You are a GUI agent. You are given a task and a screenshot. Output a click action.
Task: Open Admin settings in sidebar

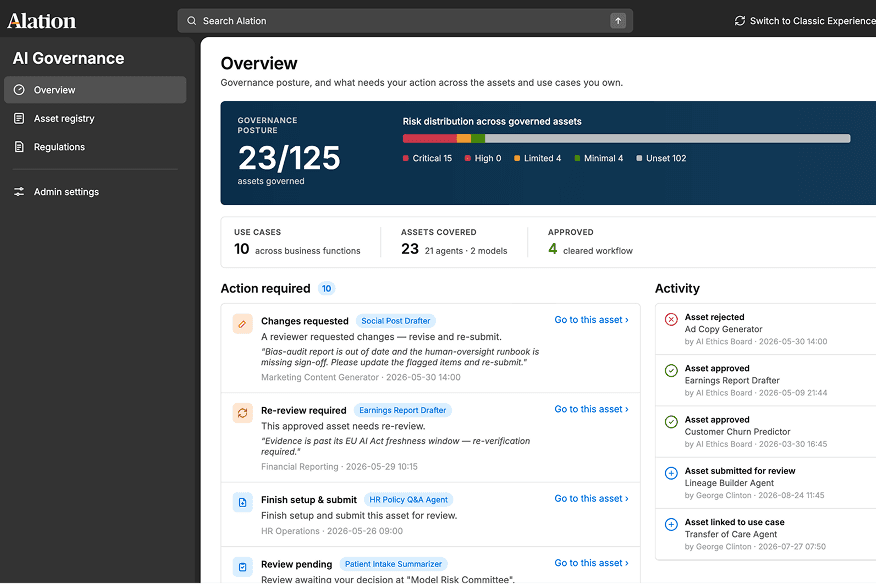[95, 192]
